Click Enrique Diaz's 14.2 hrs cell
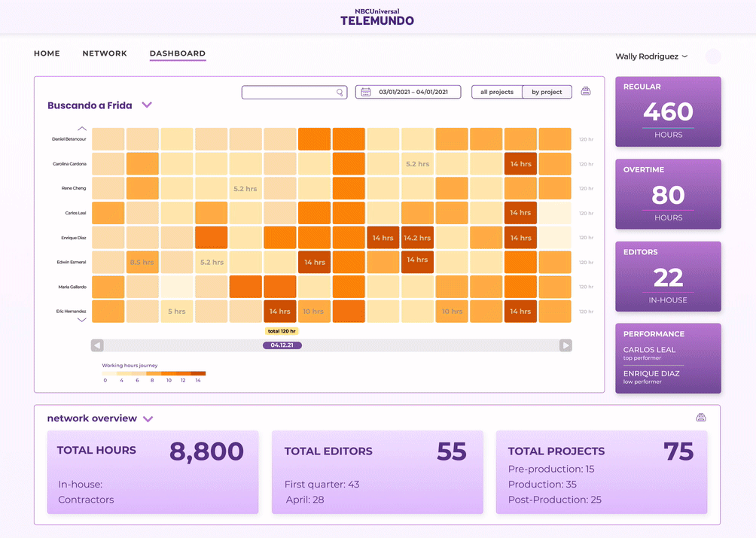This screenshot has height=538, width=756. tap(418, 238)
